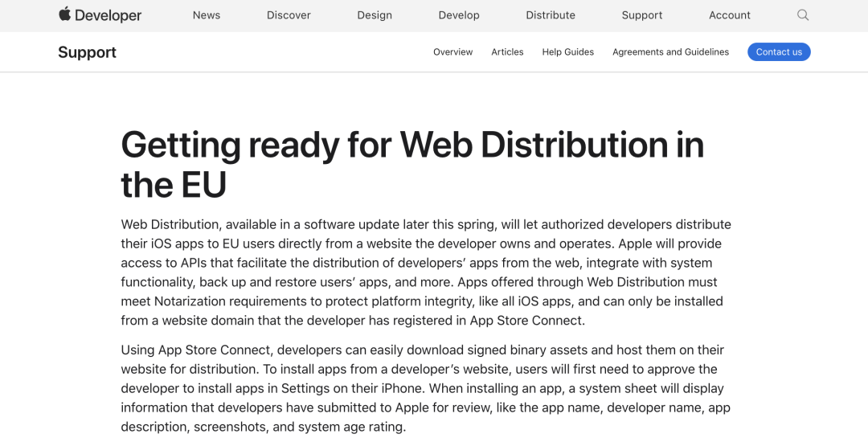868x438 pixels.
Task: Open the Distribute menu item
Action: click(x=551, y=15)
